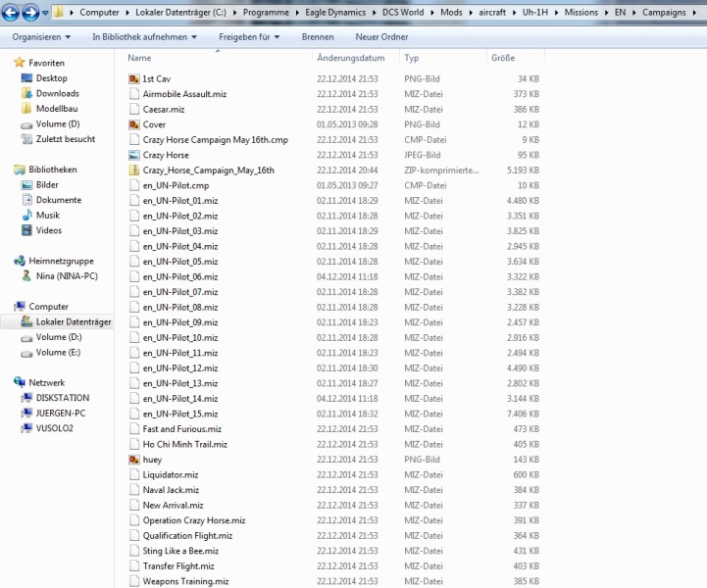Go back using the blue Back arrow
Viewport: 707px width, 588px height.
click(x=11, y=12)
